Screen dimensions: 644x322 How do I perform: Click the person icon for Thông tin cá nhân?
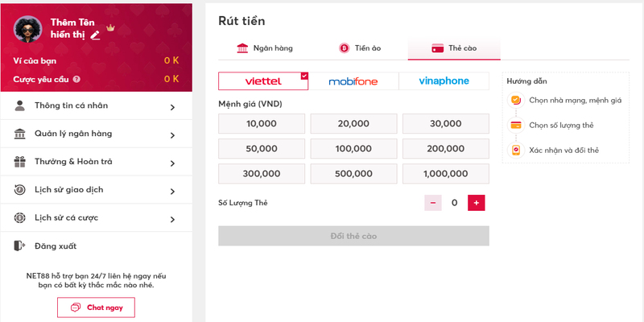point(19,105)
